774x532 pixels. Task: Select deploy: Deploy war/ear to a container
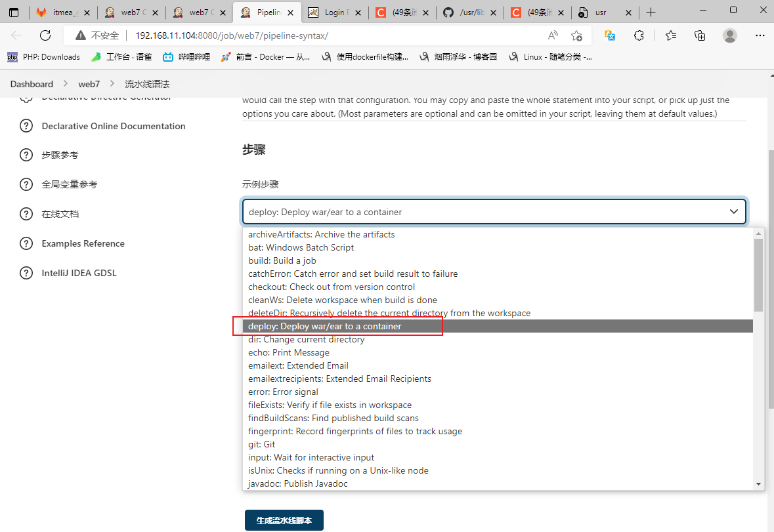tap(498, 326)
